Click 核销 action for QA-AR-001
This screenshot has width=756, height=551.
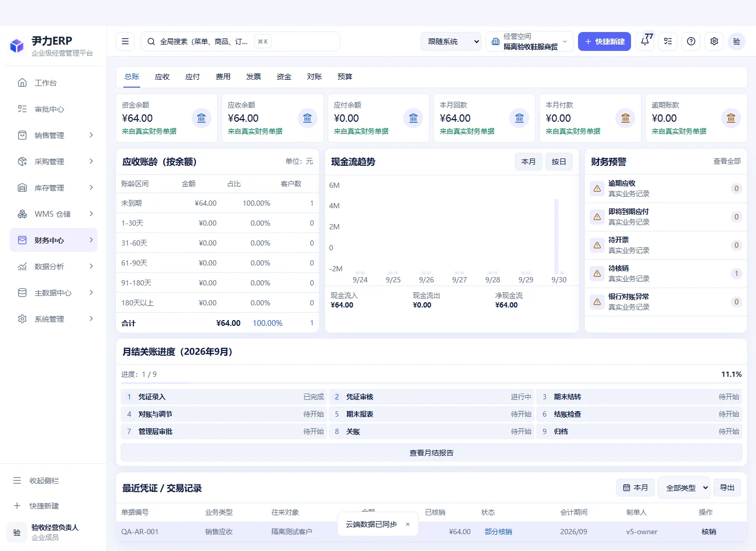pos(709,532)
